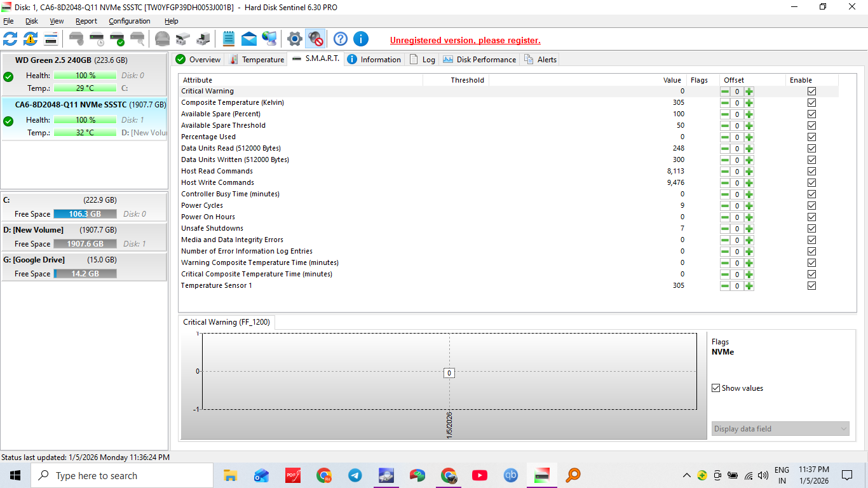868x488 pixels.
Task: Click the blue Refresh disk status icon
Action: click(10, 39)
